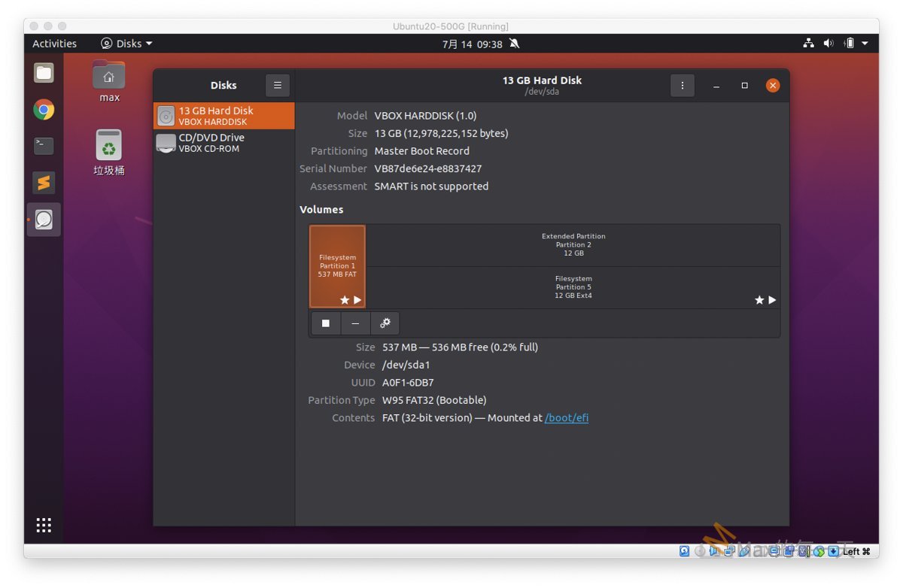Click the Left ⌘ host key indicator
Screen dimensions: 903x588
click(x=856, y=551)
